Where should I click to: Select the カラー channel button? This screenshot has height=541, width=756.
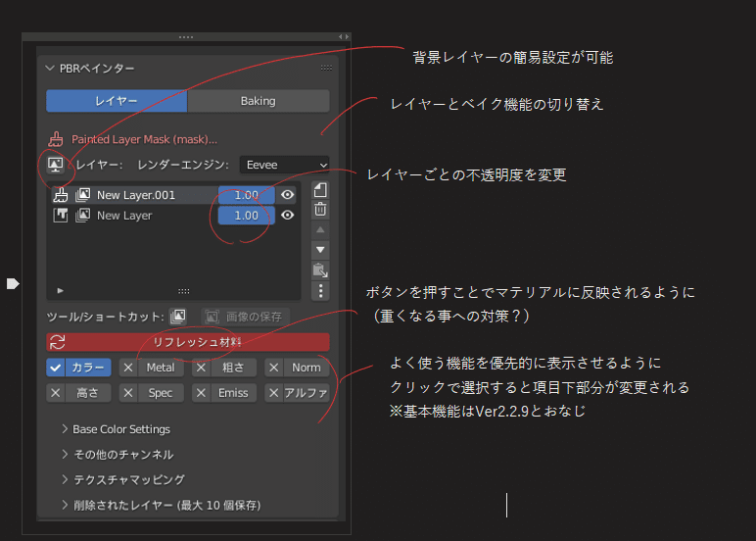pyautogui.click(x=88, y=368)
